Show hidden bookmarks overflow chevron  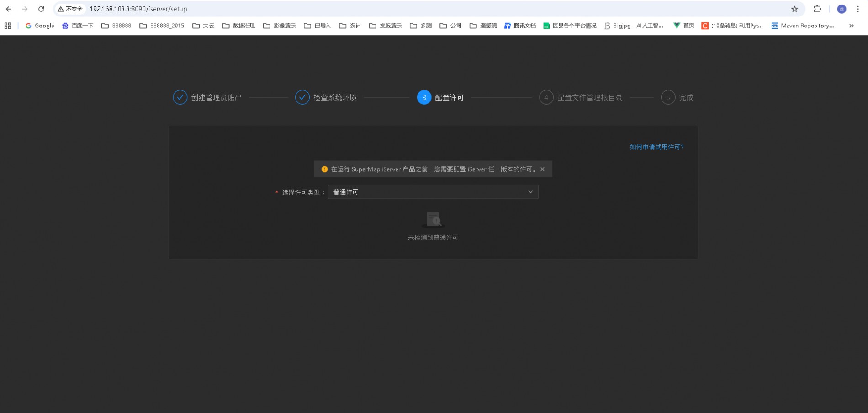pyautogui.click(x=852, y=26)
